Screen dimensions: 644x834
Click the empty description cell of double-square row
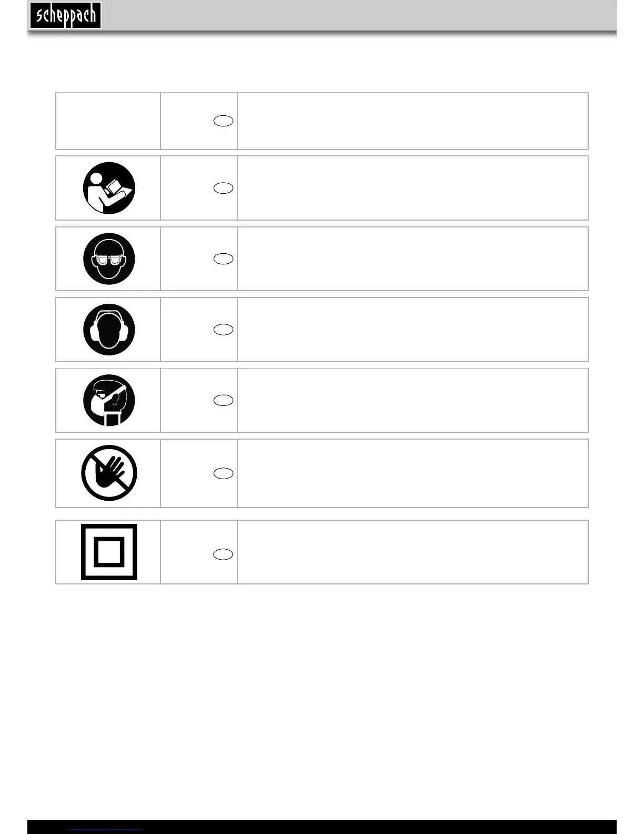412,552
